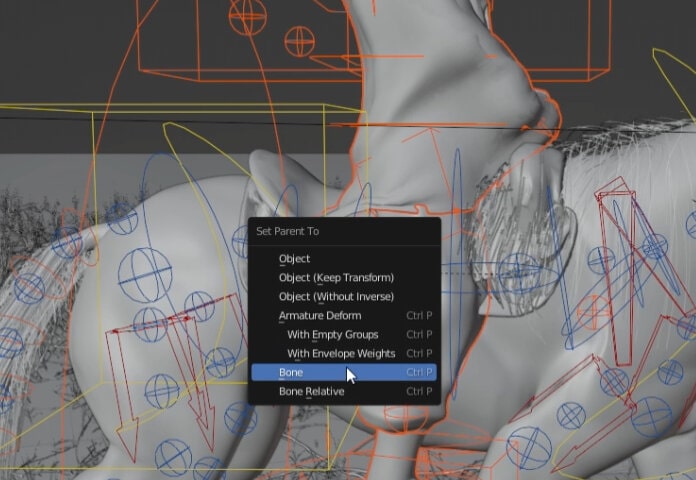Select the highlighted Bone parent option
The height and width of the screenshot is (480, 696).
(344, 372)
